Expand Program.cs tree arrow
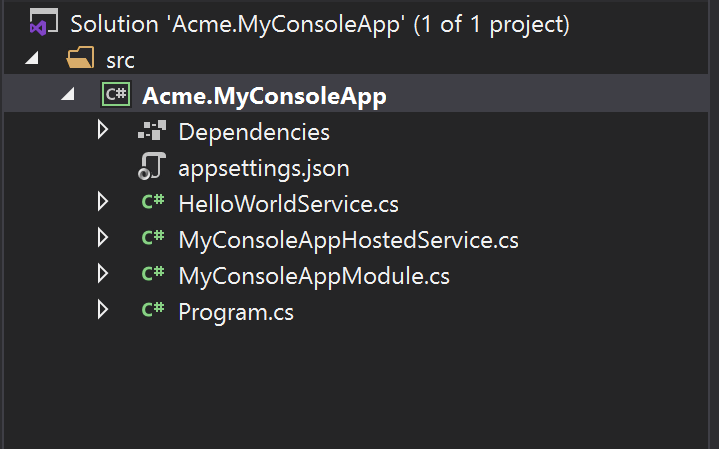The height and width of the screenshot is (449, 719). [x=103, y=310]
